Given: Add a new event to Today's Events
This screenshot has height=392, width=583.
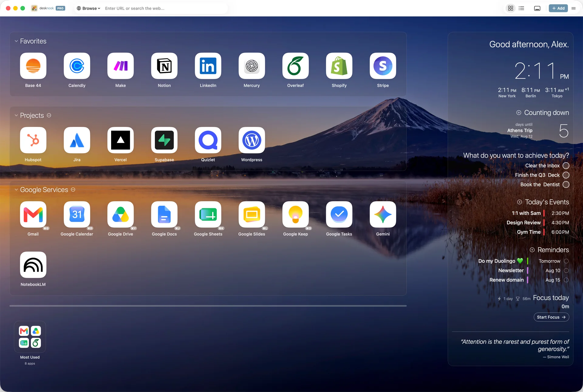Looking at the screenshot, I should [x=520, y=202].
